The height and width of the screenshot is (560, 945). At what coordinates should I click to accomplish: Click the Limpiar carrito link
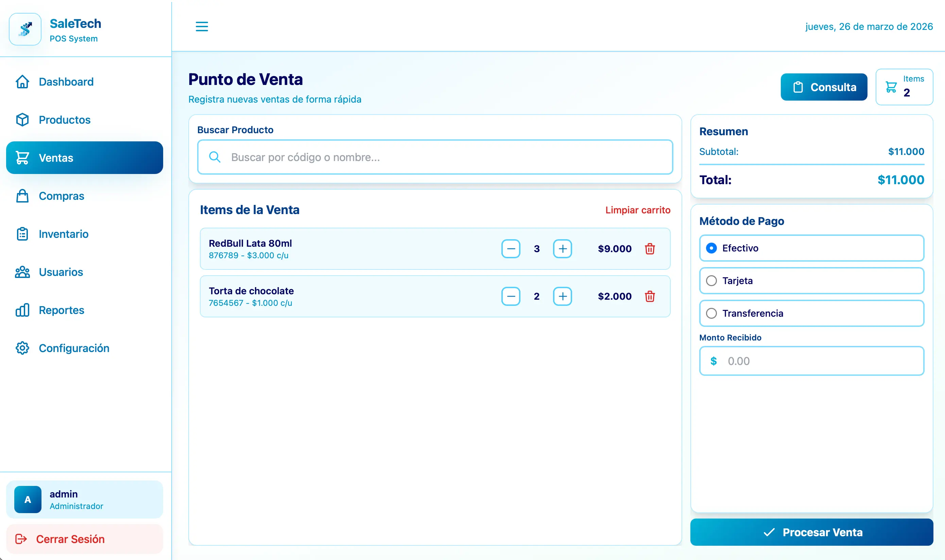click(637, 210)
